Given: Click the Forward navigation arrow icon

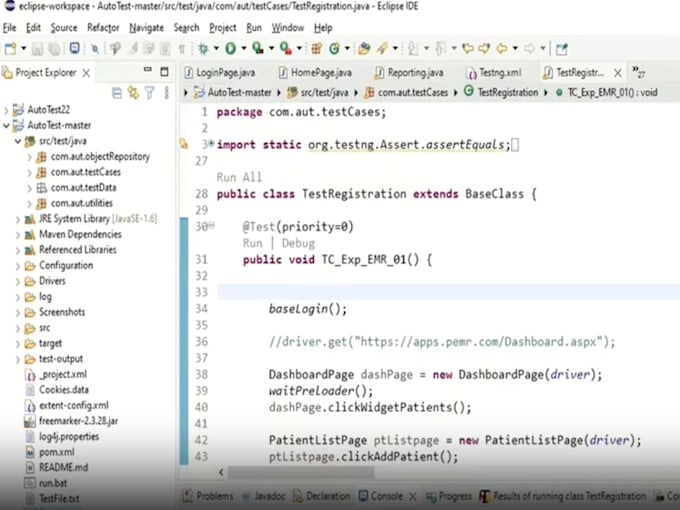Looking at the screenshot, I should [529, 49].
